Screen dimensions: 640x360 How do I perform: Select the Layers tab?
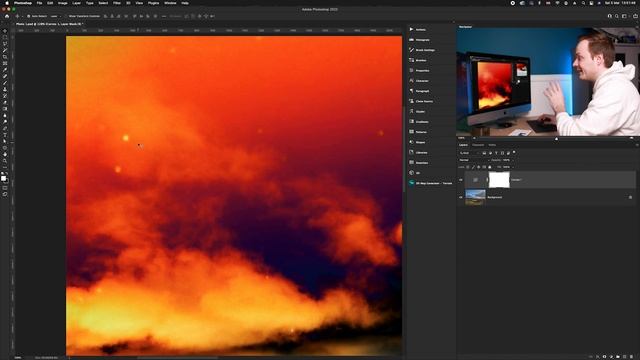pyautogui.click(x=463, y=145)
